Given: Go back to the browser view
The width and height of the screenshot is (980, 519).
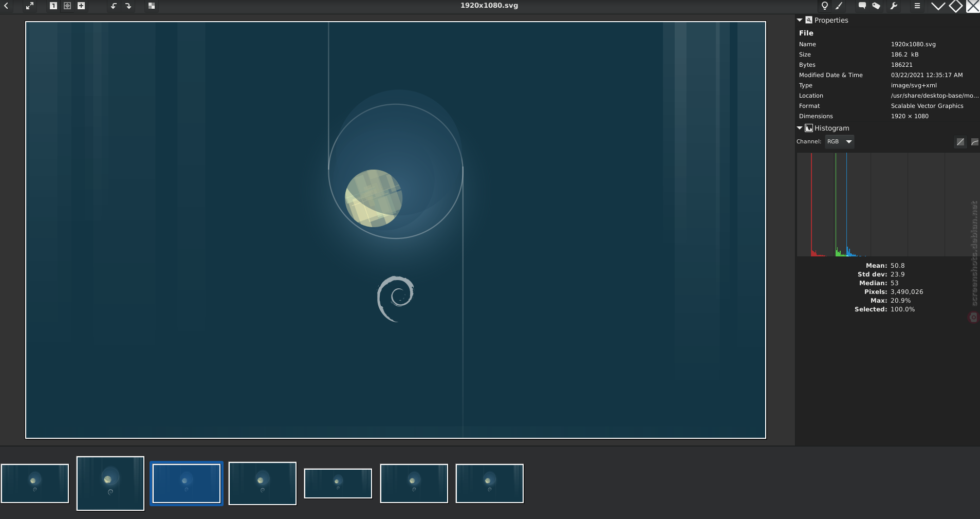Looking at the screenshot, I should tap(7, 6).
